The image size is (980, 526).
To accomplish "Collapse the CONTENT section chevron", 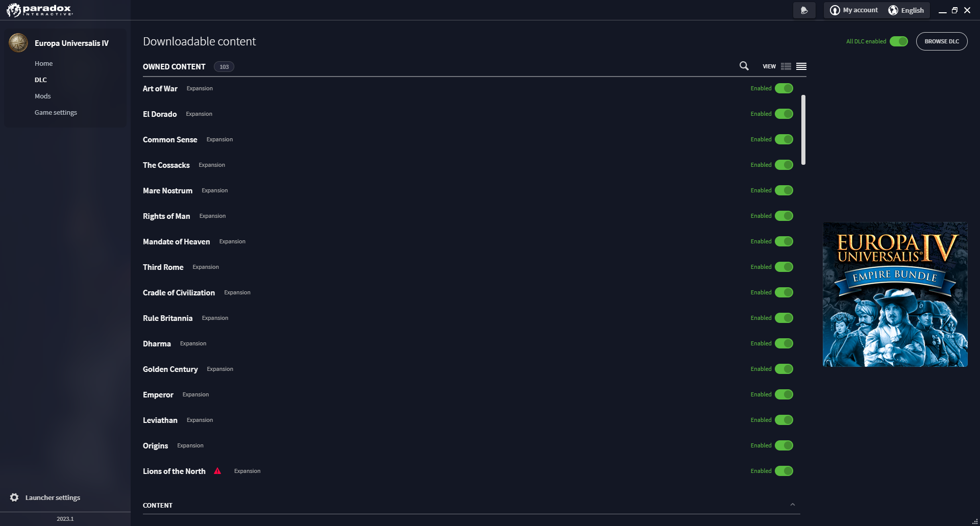I will (x=793, y=505).
